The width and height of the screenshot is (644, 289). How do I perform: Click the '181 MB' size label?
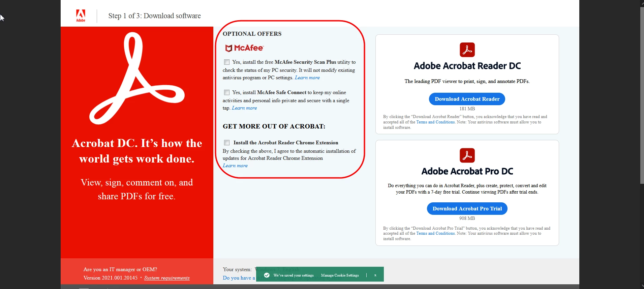(x=467, y=109)
